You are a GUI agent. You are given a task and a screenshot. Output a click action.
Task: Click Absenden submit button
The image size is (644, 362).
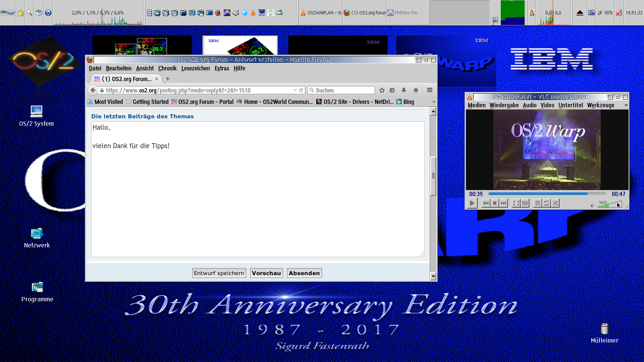304,273
